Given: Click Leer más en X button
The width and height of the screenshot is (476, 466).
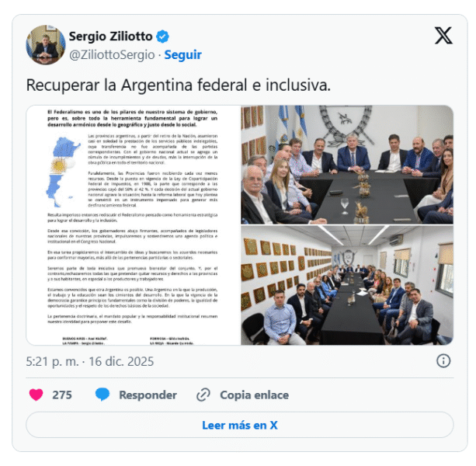Looking at the screenshot, I should pos(239,425).
